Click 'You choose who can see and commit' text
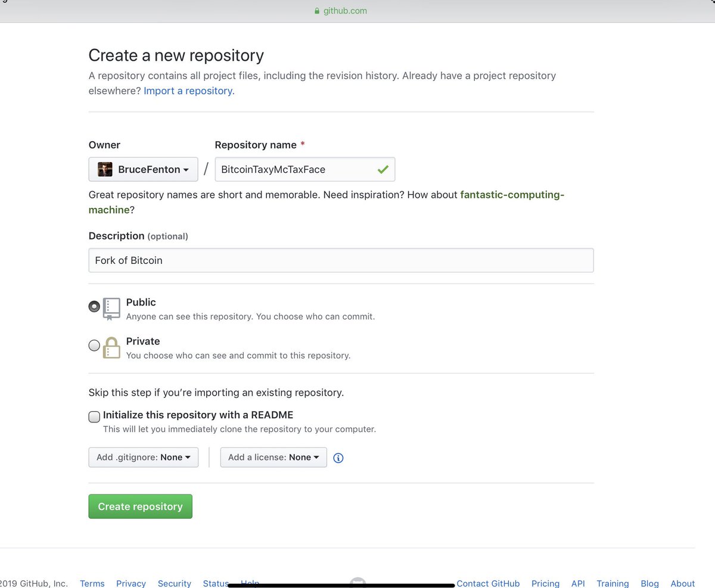This screenshot has height=588, width=715. [238, 356]
